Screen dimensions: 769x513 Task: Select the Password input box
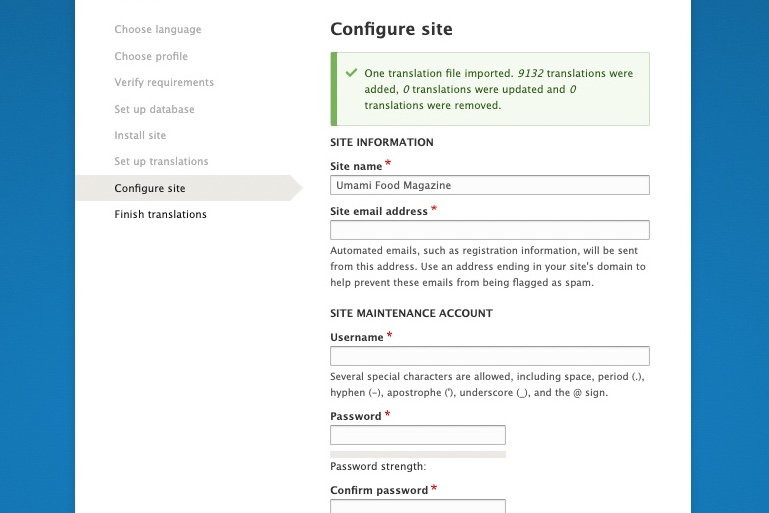(x=417, y=435)
